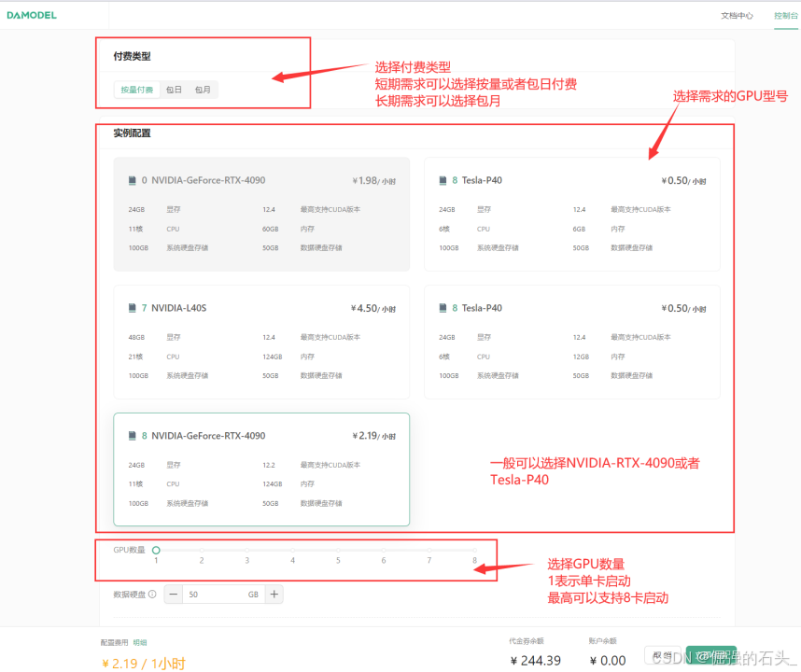Set GPU数量 slider to stop 5
Viewport: 801px width, 672px height.
click(338, 550)
